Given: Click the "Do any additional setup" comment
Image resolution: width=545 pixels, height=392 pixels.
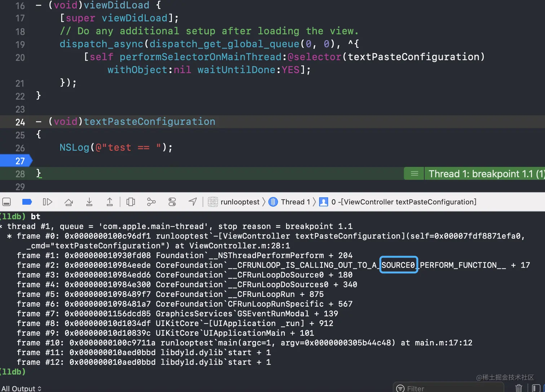Looking at the screenshot, I should click(209, 31).
